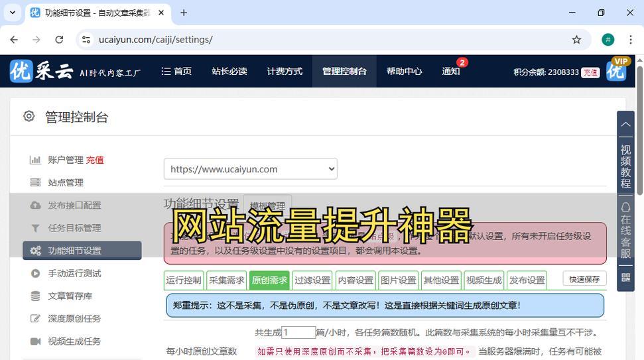The width and height of the screenshot is (644, 360).
Task: Switch to the 采集需求 tab
Action: point(227,280)
